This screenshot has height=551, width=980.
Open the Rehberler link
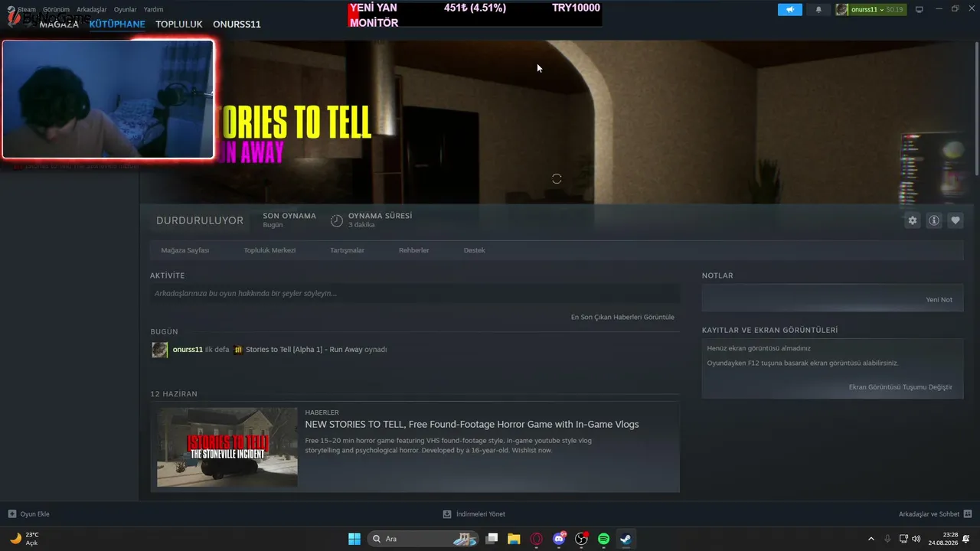[414, 250]
